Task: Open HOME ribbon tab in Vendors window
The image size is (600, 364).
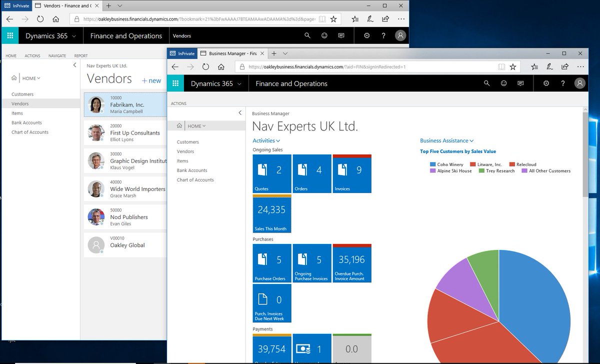Action: (11, 55)
